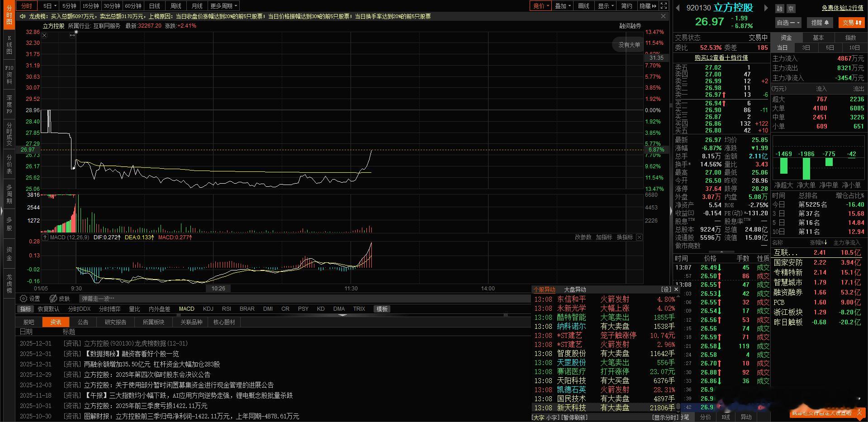
Task: Open the 自选 watchlist dropdown
Action: click(x=788, y=22)
